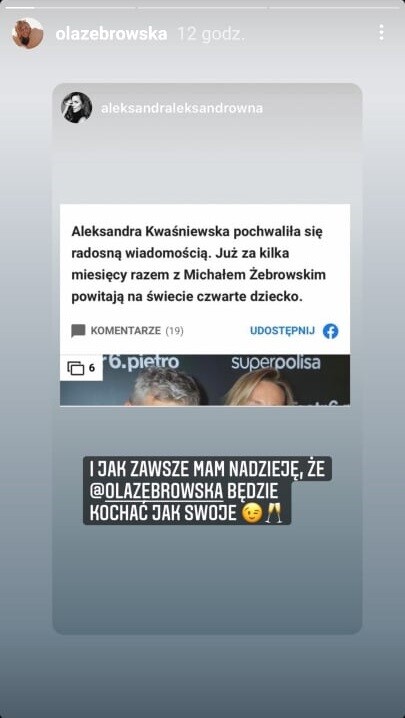Tap the 12 godz. timestamp
This screenshot has height=718, width=405.
(211, 34)
